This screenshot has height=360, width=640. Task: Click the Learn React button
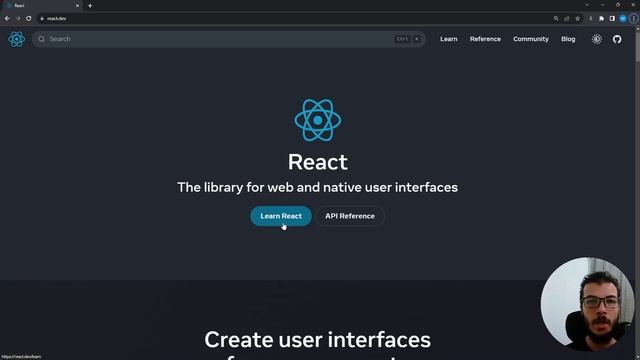pyautogui.click(x=281, y=216)
